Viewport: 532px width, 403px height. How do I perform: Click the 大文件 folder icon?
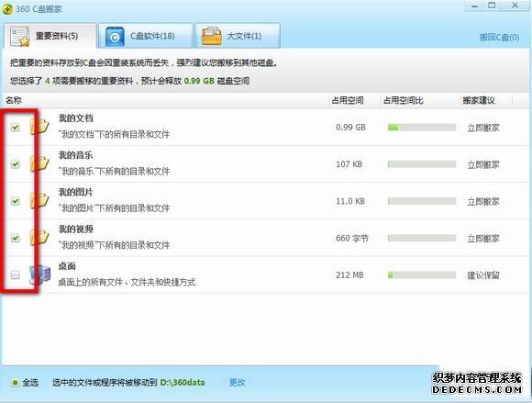click(211, 37)
